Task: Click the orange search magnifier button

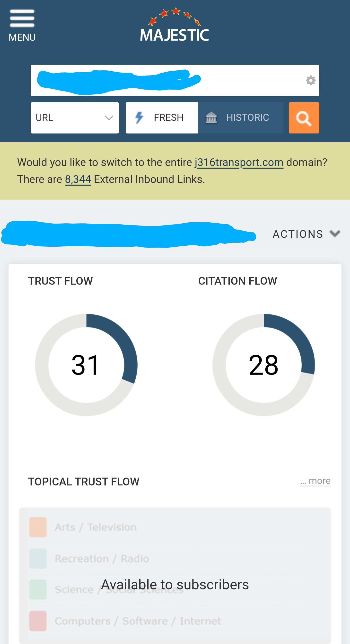Action: (x=304, y=118)
